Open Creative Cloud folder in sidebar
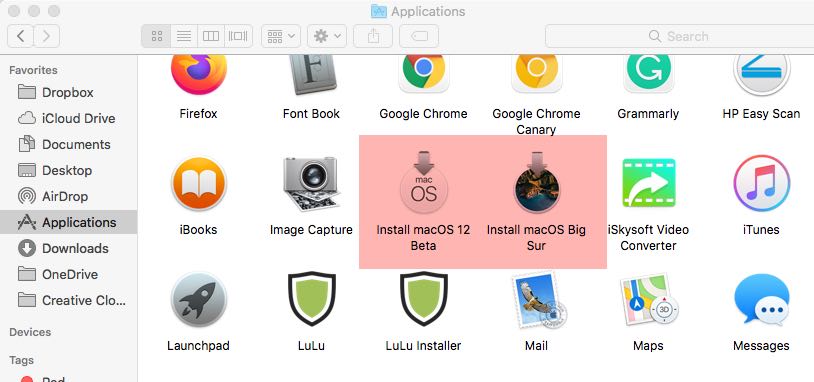Image resolution: width=814 pixels, height=382 pixels. tap(69, 300)
